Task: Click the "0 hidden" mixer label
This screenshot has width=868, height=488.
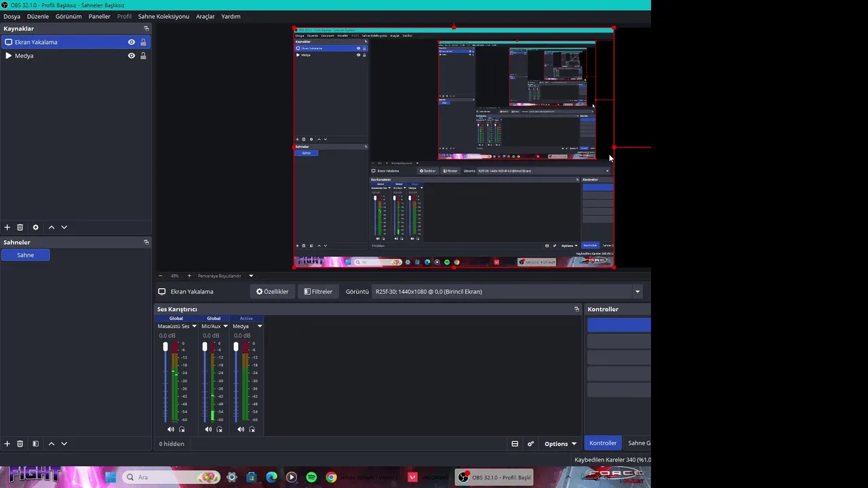Action: [172, 444]
